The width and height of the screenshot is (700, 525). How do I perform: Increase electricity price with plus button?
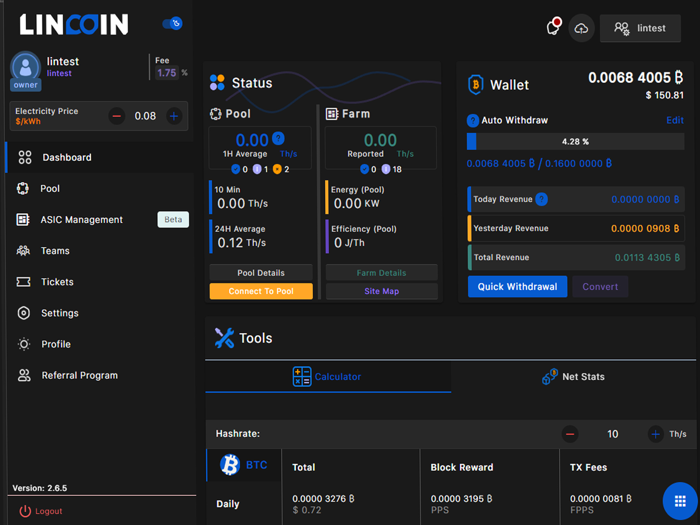pos(174,116)
